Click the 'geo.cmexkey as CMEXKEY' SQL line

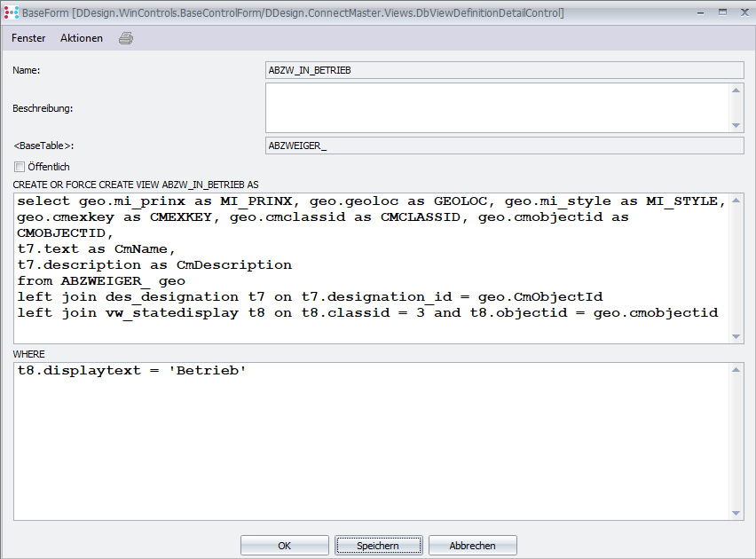tap(323, 217)
